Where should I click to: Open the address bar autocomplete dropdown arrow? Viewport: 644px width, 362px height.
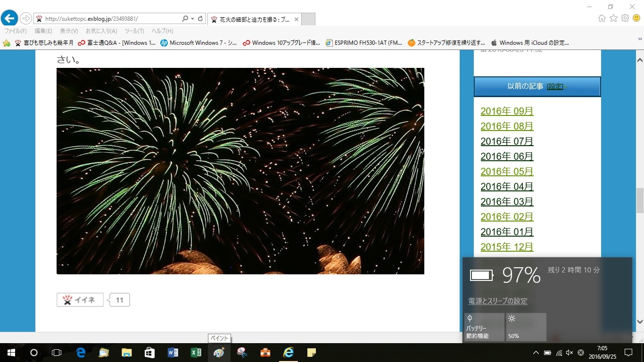tap(192, 19)
